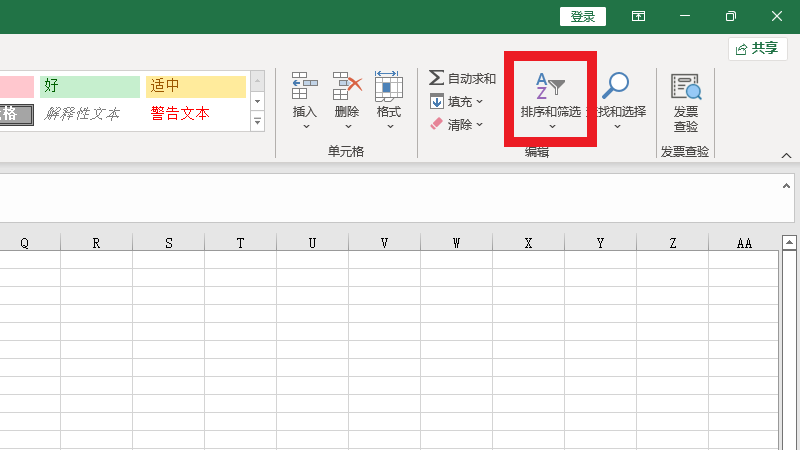Click the Share (共享) button
Image resolution: width=800 pixels, height=450 pixels.
point(757,48)
